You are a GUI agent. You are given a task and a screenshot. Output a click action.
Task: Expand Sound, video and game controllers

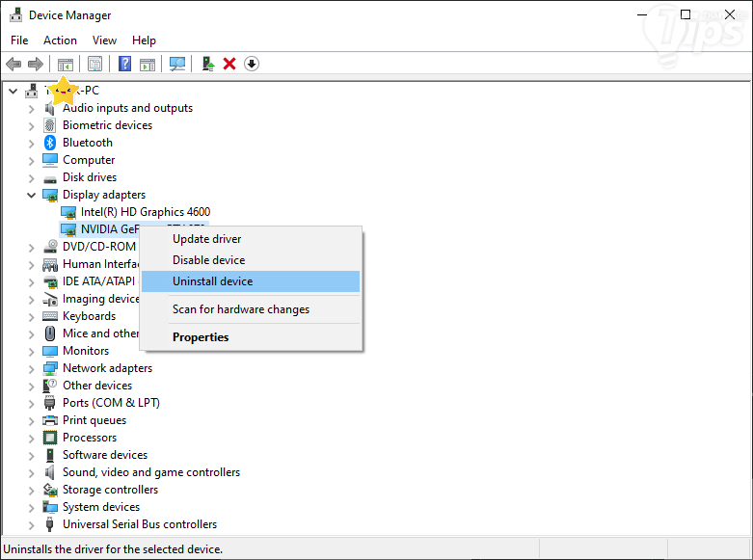tap(31, 473)
